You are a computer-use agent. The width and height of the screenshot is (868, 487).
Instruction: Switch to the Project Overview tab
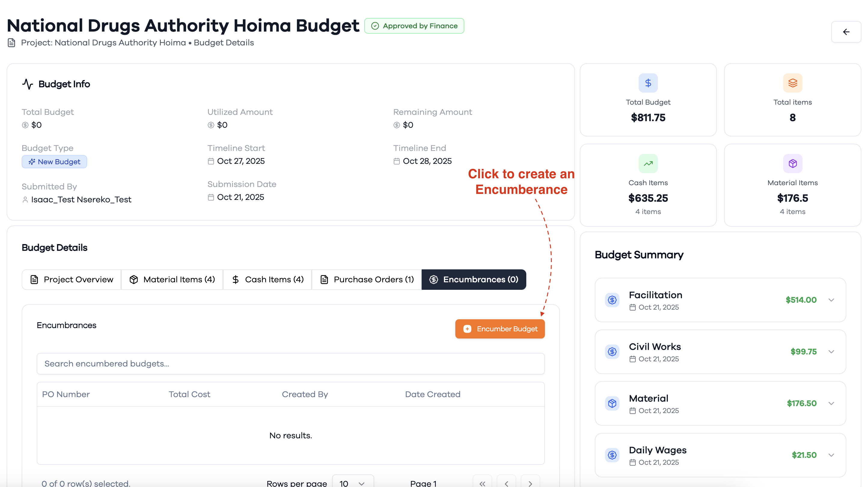click(72, 279)
